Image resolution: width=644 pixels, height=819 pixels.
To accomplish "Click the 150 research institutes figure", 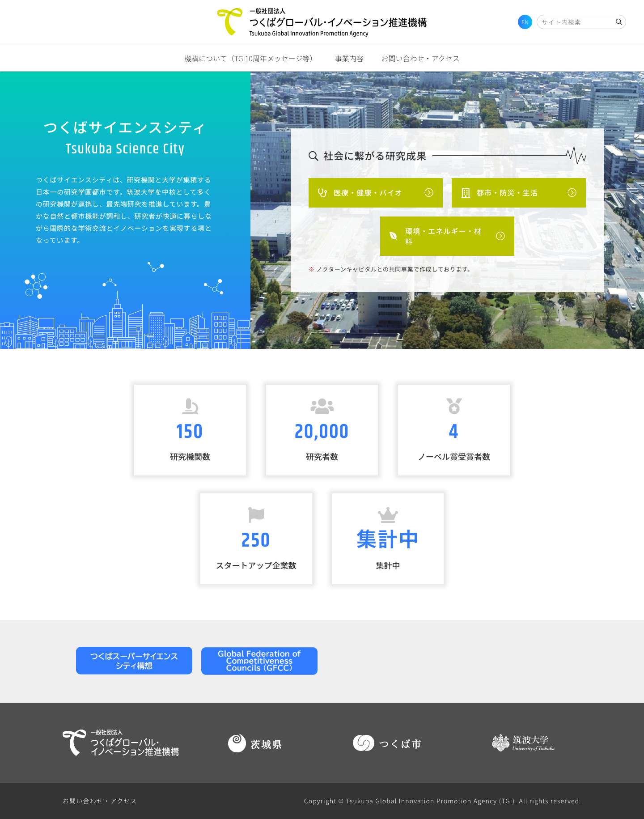I will click(190, 432).
